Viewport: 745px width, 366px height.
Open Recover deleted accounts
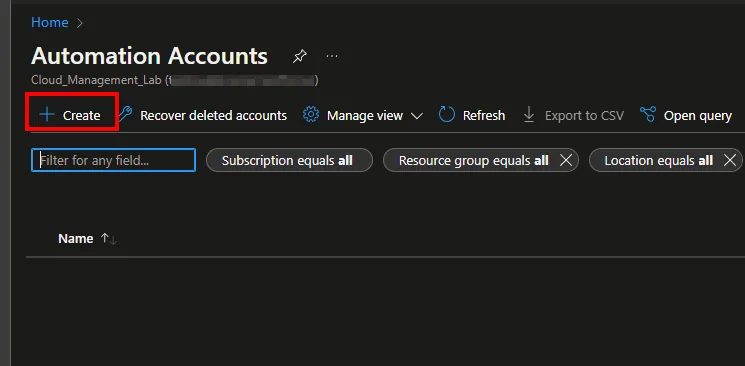[x=202, y=116]
